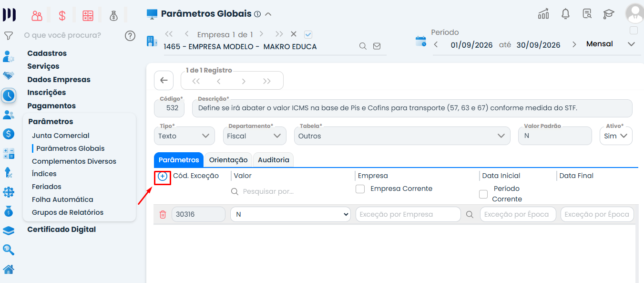Image resolution: width=644 pixels, height=283 pixels.
Task: Open the Departamento dropdown showing Fiscal
Action: (x=255, y=136)
